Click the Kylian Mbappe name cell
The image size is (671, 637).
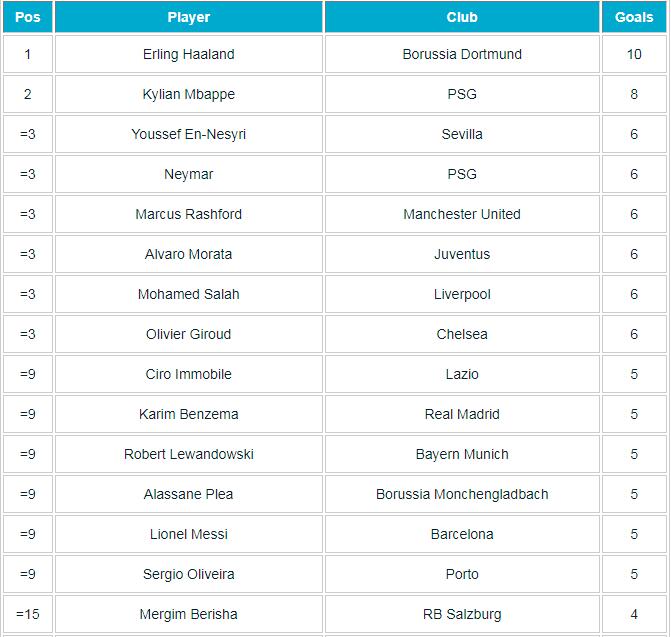coord(189,94)
